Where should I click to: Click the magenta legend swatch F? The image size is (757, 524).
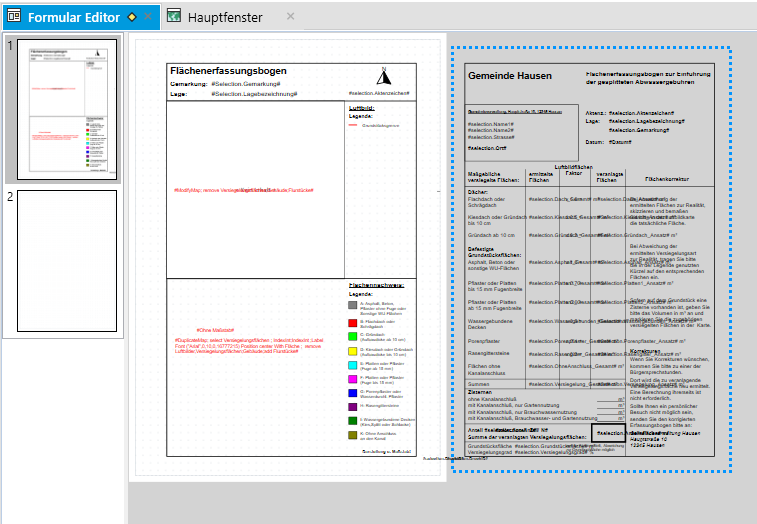tap(352, 379)
